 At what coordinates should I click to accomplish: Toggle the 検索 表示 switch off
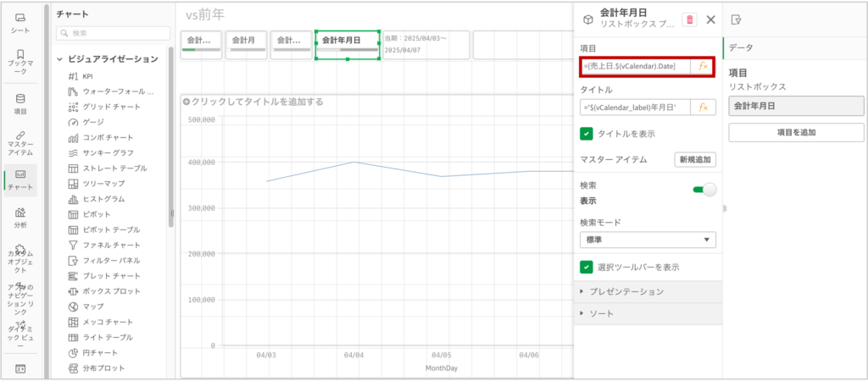coord(704,189)
